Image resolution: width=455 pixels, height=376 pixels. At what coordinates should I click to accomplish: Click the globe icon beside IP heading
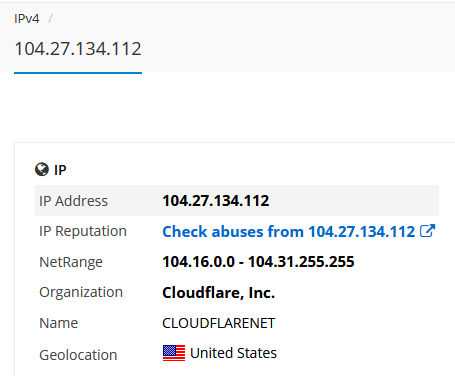(x=42, y=169)
